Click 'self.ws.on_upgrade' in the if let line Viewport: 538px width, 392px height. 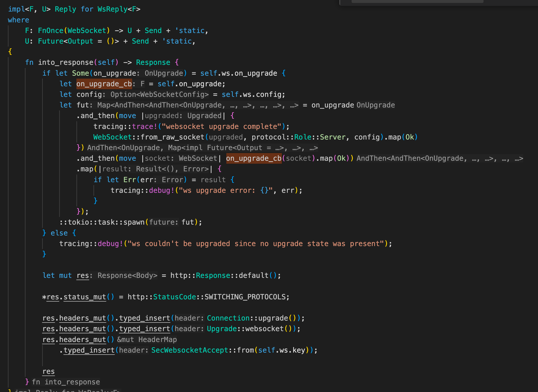point(239,73)
